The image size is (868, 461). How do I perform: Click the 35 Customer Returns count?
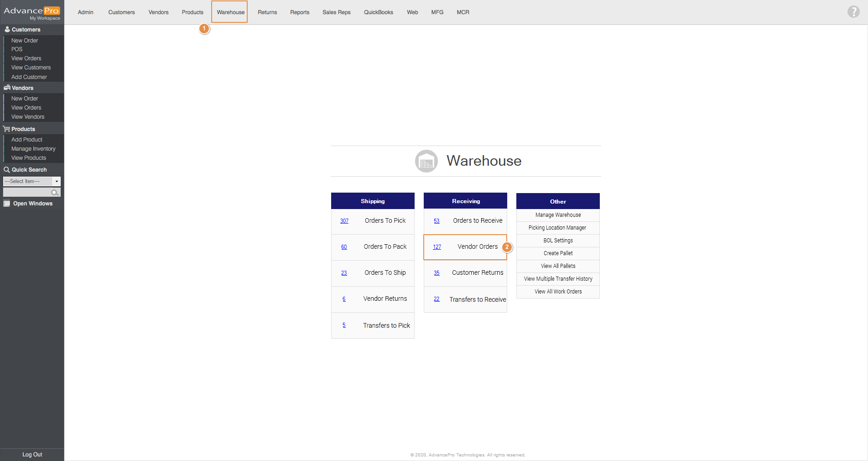[437, 273]
